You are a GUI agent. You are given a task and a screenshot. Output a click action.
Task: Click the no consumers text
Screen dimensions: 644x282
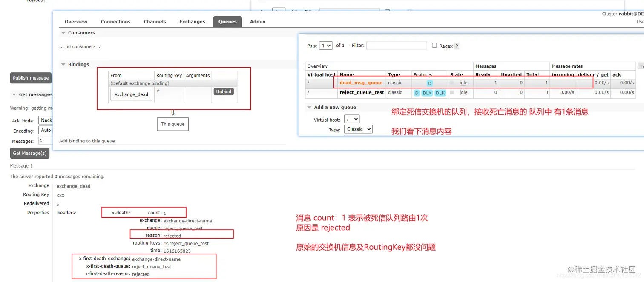(80, 47)
